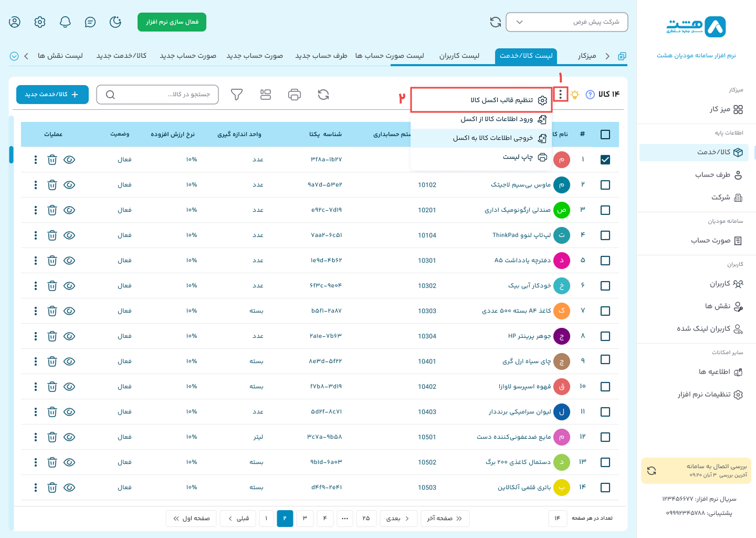Check the select-all checkbox in table header

coord(605,134)
